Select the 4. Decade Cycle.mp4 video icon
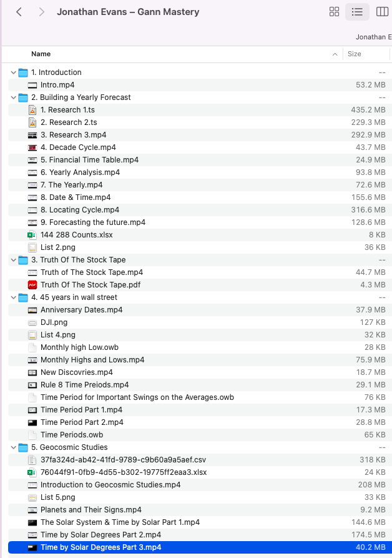Screen dimensions: 392x558 (x=32, y=147)
